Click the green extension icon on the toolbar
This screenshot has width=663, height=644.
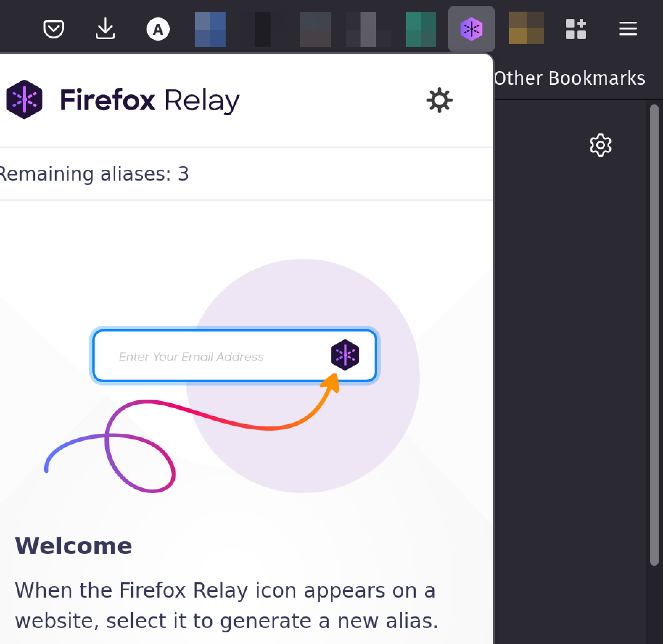pyautogui.click(x=421, y=29)
